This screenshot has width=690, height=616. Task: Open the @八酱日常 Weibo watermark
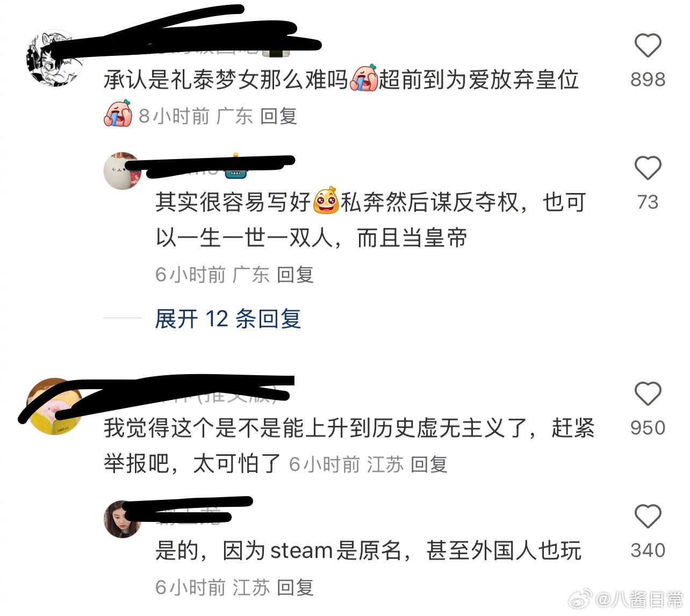626,599
